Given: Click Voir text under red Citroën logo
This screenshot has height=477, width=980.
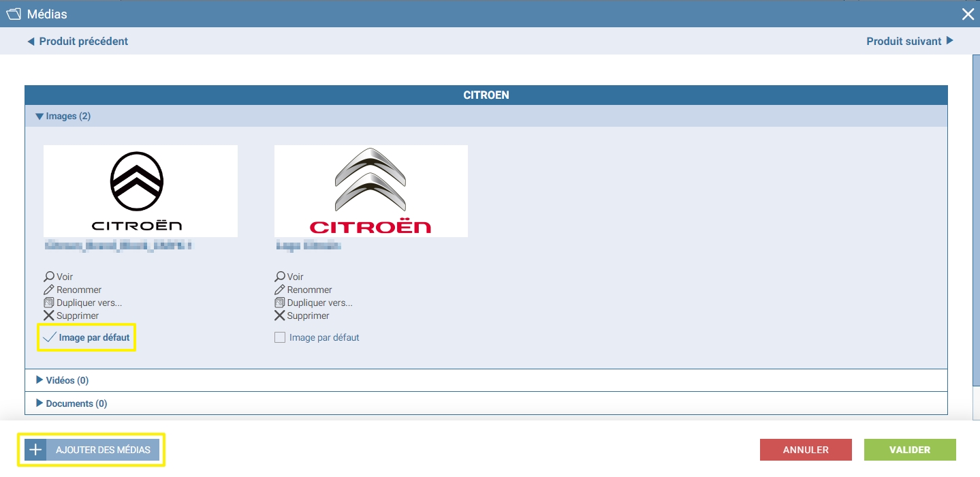Looking at the screenshot, I should pos(296,277).
